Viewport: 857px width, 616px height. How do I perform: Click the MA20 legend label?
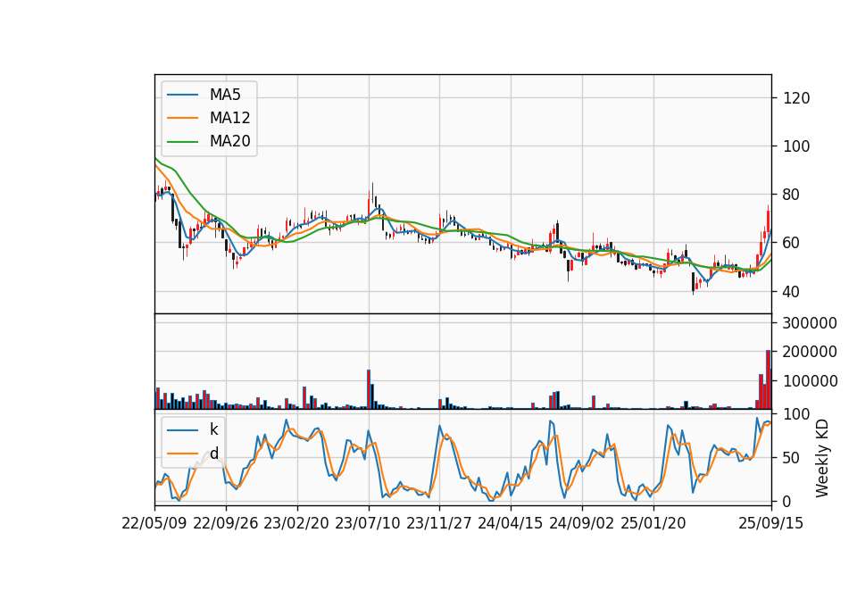coord(229,142)
